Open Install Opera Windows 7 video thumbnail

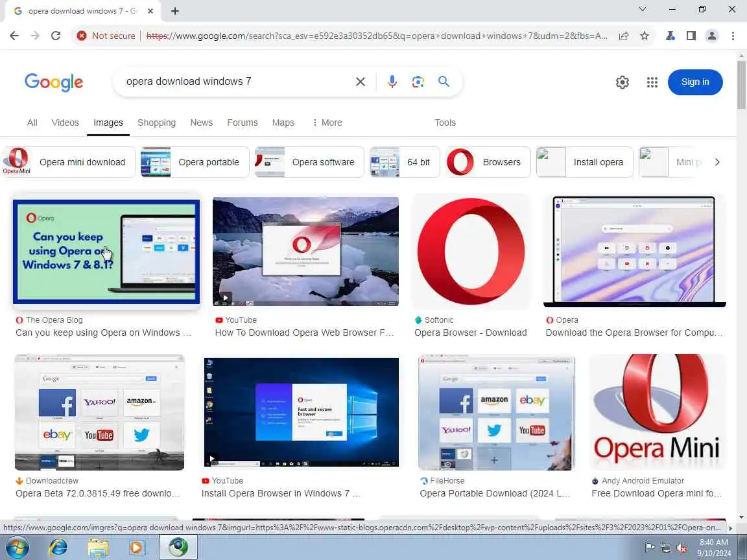pos(301,412)
